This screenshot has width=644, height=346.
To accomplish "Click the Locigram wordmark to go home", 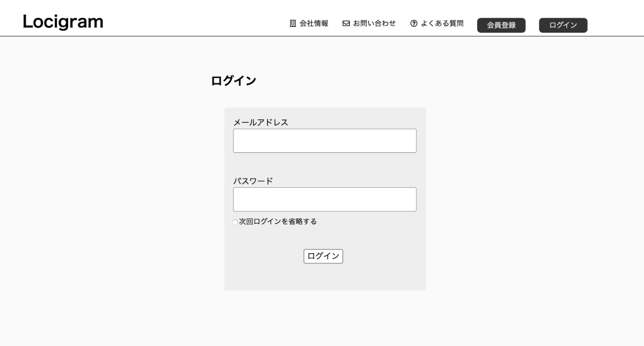I will (63, 22).
